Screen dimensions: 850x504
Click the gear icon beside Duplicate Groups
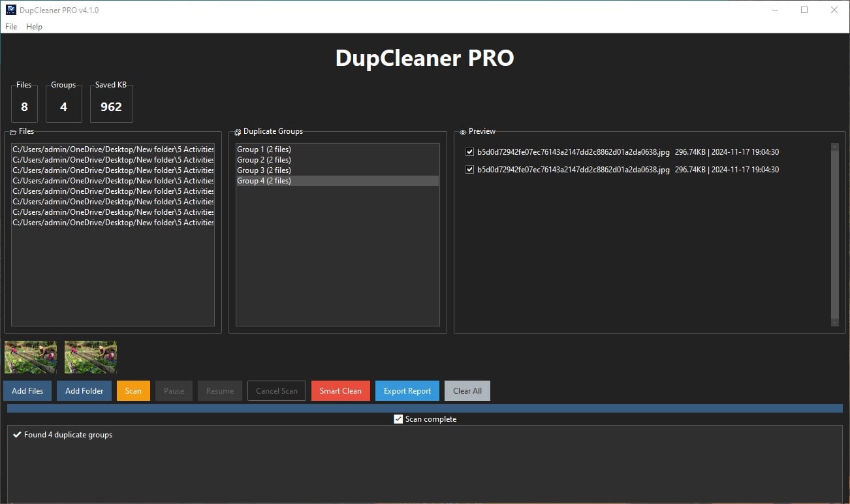click(238, 131)
